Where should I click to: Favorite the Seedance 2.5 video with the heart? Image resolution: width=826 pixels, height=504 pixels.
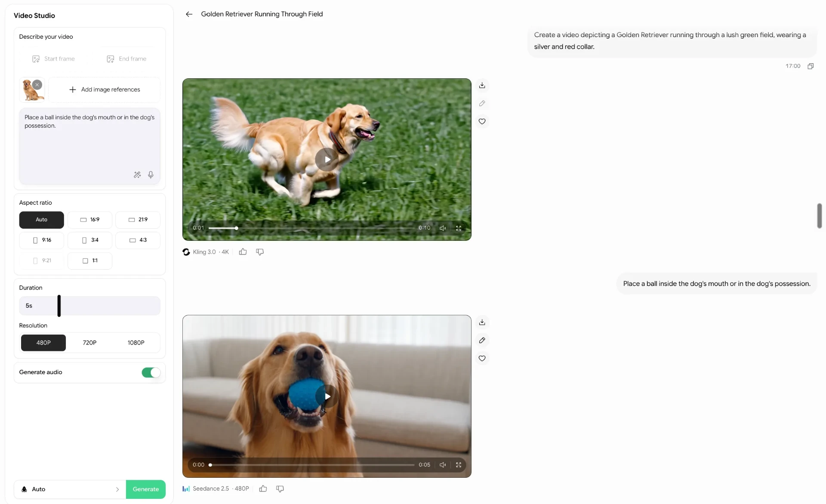coord(482,358)
